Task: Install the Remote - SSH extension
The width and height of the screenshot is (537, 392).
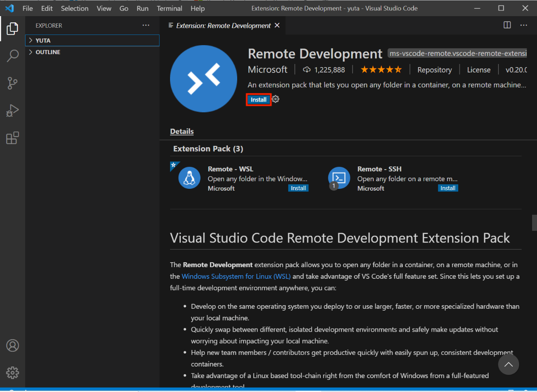Action: 448,188
